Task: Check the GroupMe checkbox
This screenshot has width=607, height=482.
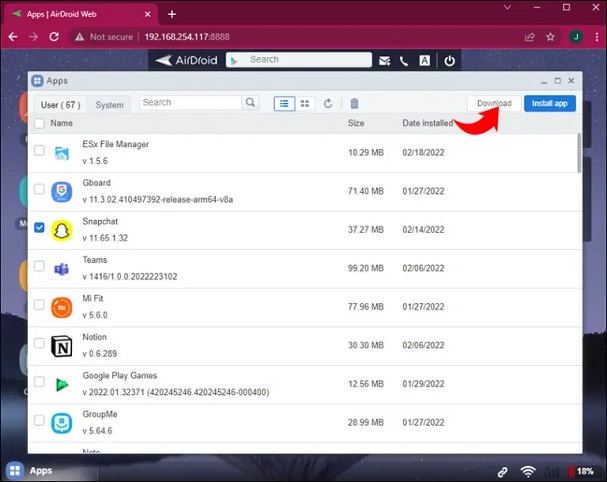Action: pyautogui.click(x=39, y=420)
